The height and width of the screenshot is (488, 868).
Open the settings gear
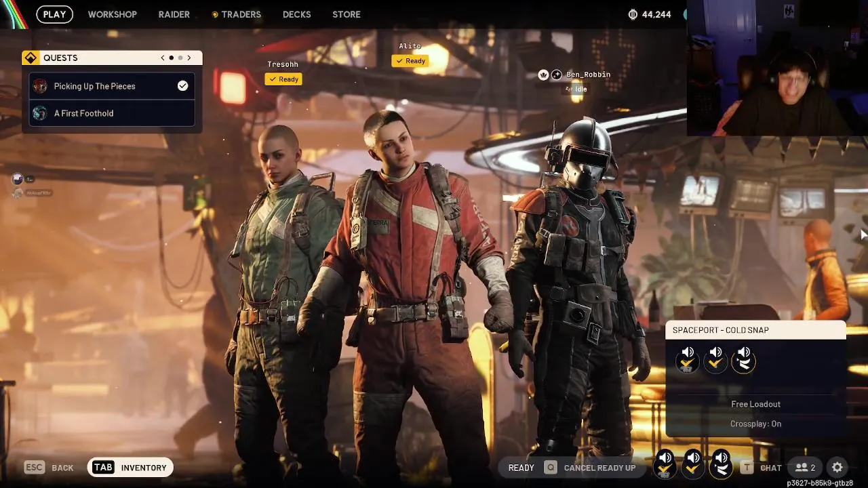(x=837, y=468)
